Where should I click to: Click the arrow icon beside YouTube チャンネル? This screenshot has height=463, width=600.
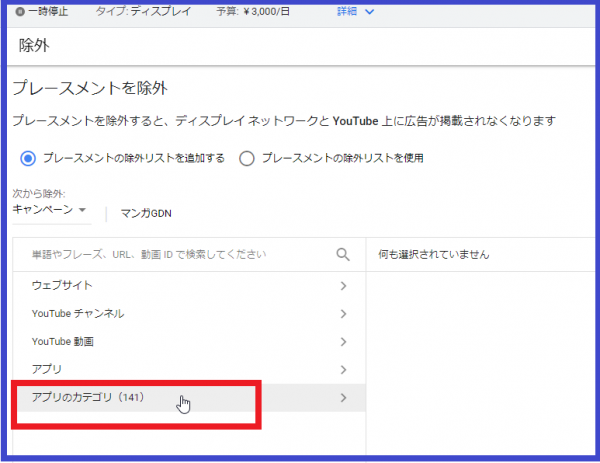pos(343,314)
